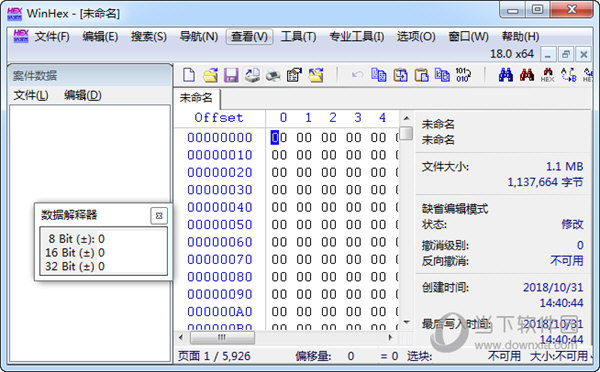This screenshot has height=372, width=600.
Task: Click the horizontal scrollbar right arrow
Action: click(x=390, y=338)
